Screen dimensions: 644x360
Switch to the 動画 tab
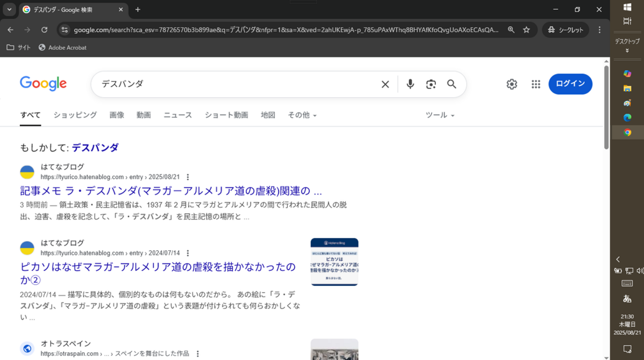point(144,115)
